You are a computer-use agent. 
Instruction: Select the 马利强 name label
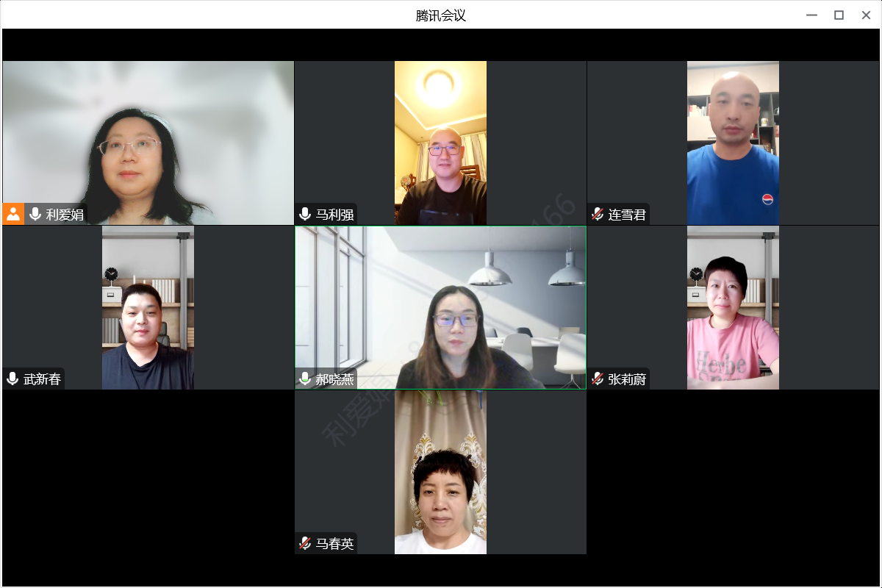point(335,215)
